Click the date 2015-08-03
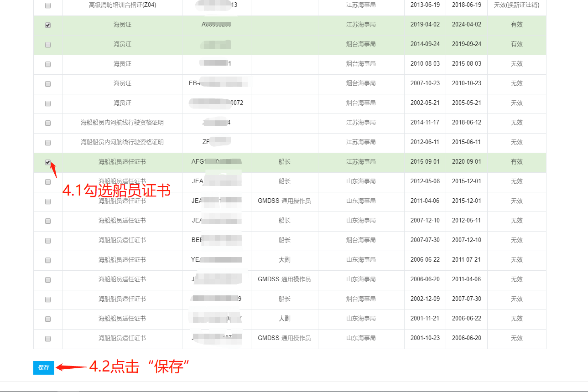The width and height of the screenshot is (588, 392). point(466,64)
